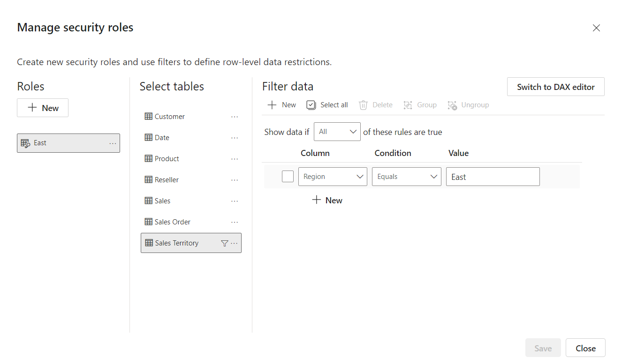Screen dimensions: 622x364
Task: Open the All rules dropdown
Action: (x=337, y=132)
